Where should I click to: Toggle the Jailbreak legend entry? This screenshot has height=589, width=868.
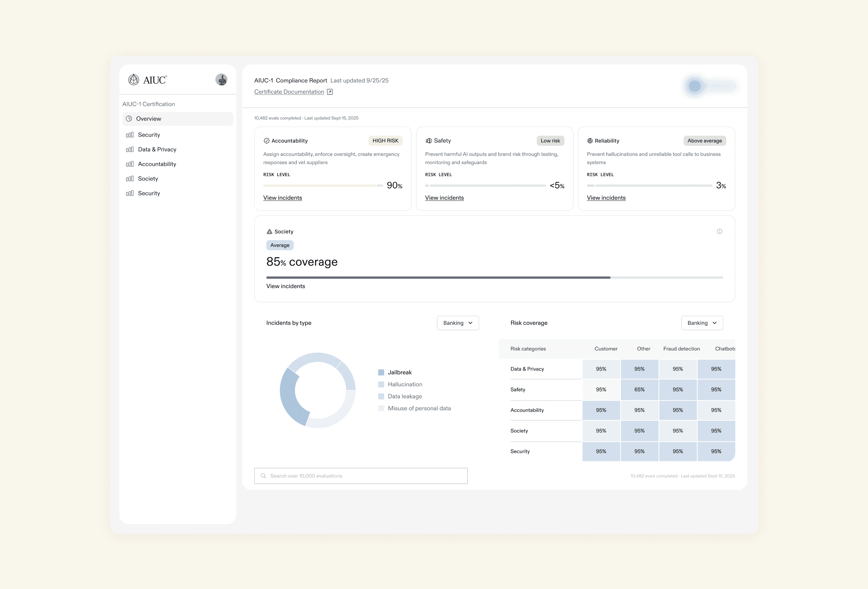(x=395, y=373)
